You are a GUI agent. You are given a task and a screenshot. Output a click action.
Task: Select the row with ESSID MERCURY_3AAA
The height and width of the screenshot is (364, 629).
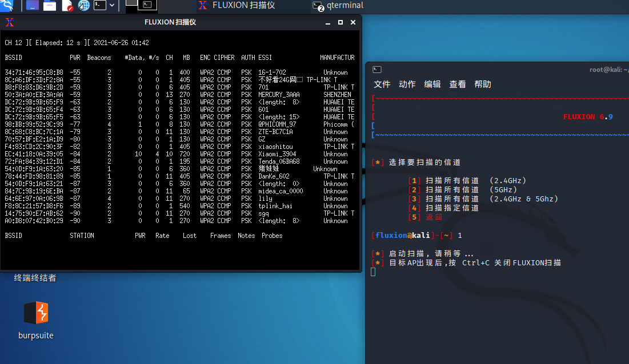[x=180, y=95]
